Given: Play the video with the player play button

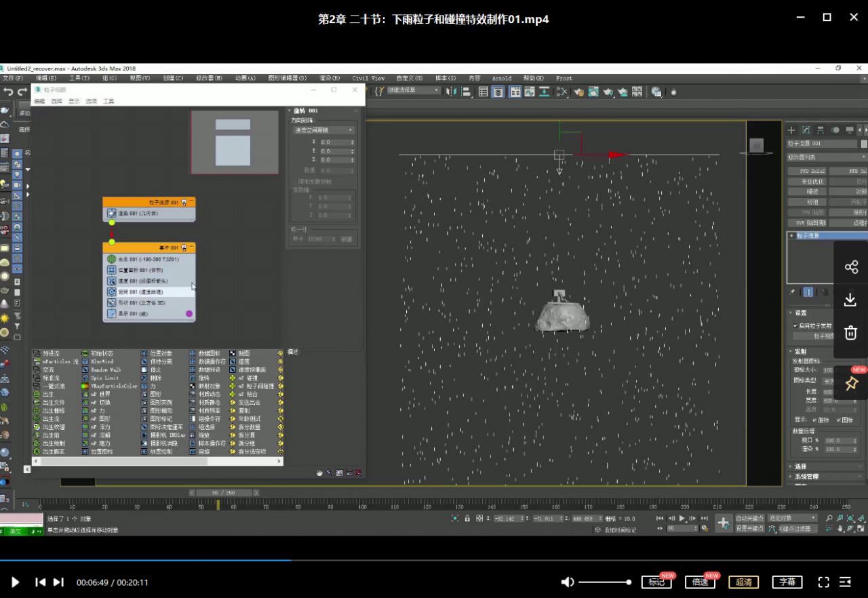Looking at the screenshot, I should [15, 582].
